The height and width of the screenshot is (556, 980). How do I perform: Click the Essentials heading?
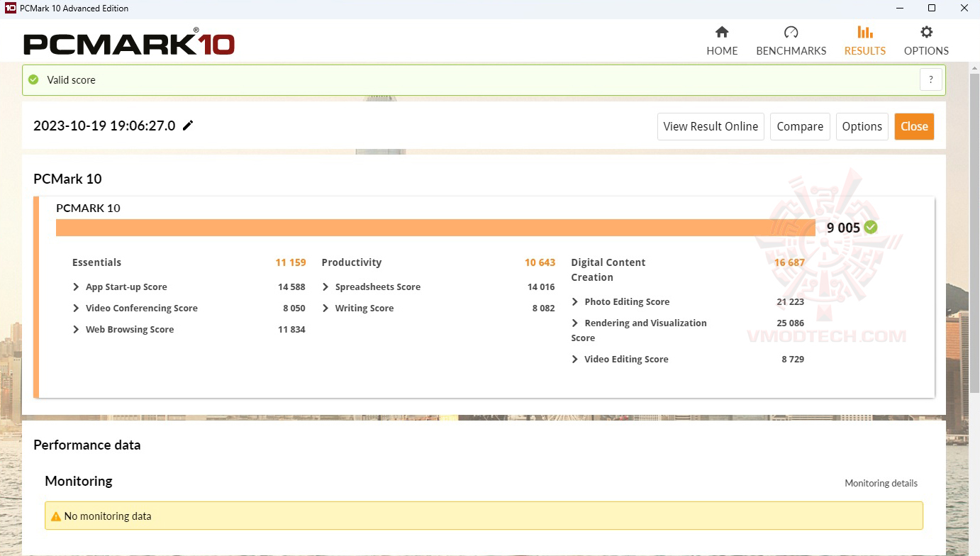click(96, 262)
